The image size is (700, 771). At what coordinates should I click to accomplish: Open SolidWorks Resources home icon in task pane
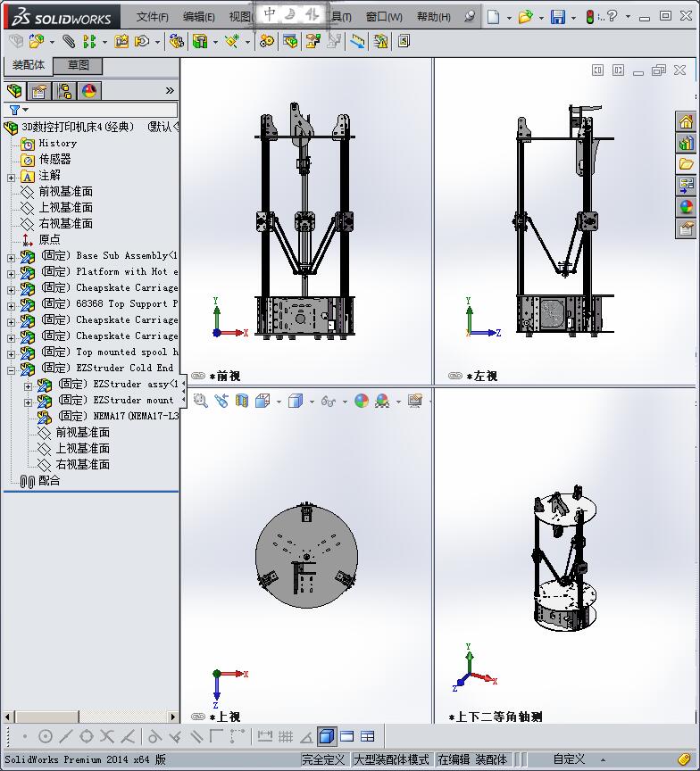coord(687,121)
